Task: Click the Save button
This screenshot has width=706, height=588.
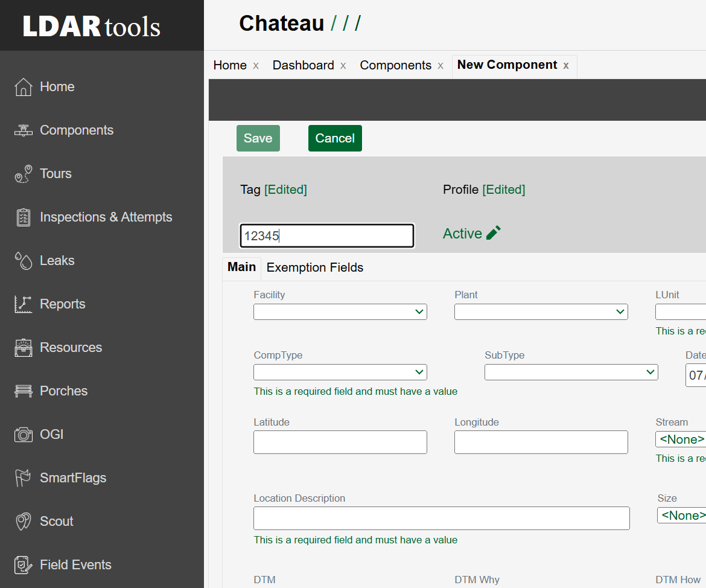Action: point(258,138)
